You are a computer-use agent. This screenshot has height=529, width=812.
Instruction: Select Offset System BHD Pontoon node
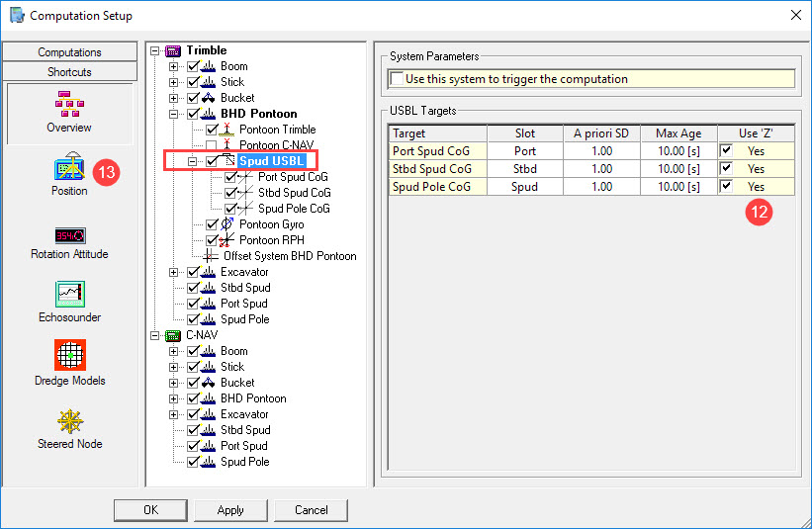[x=290, y=256]
